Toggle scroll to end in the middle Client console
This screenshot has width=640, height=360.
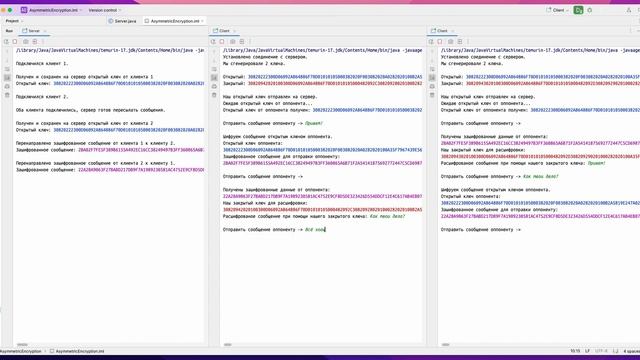[x=214, y=78]
